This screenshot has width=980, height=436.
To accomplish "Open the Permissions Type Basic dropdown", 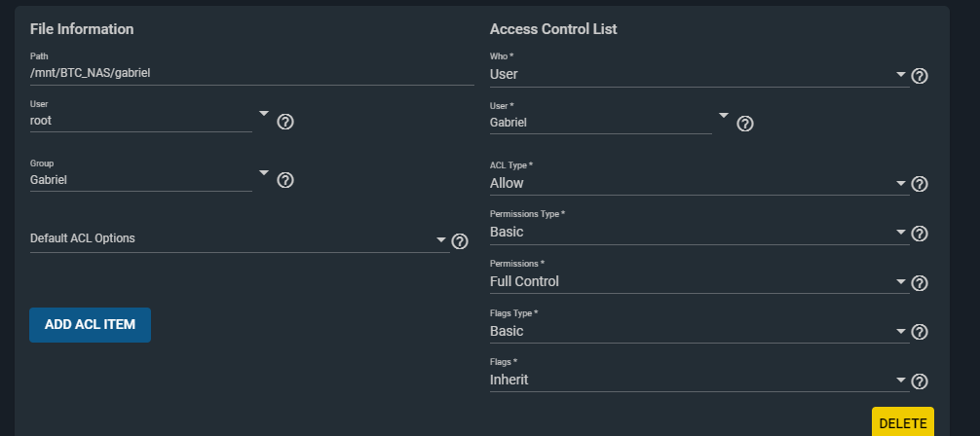I will tap(699, 233).
